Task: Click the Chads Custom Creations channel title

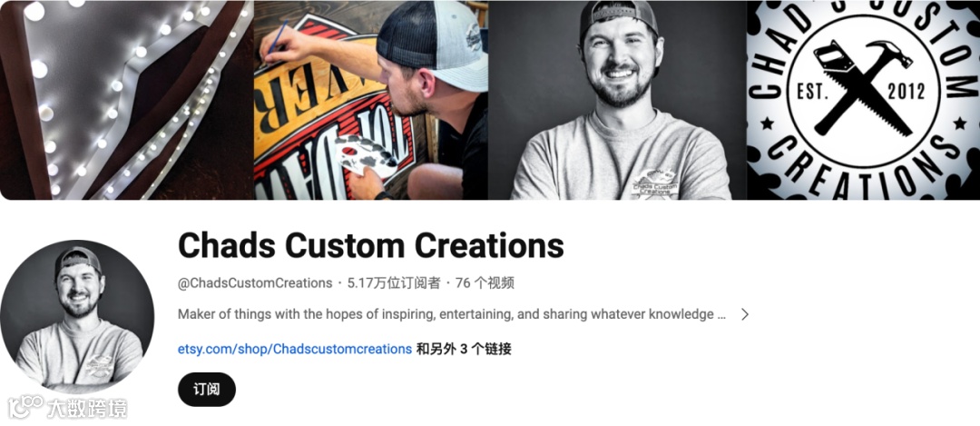Action: tap(370, 245)
